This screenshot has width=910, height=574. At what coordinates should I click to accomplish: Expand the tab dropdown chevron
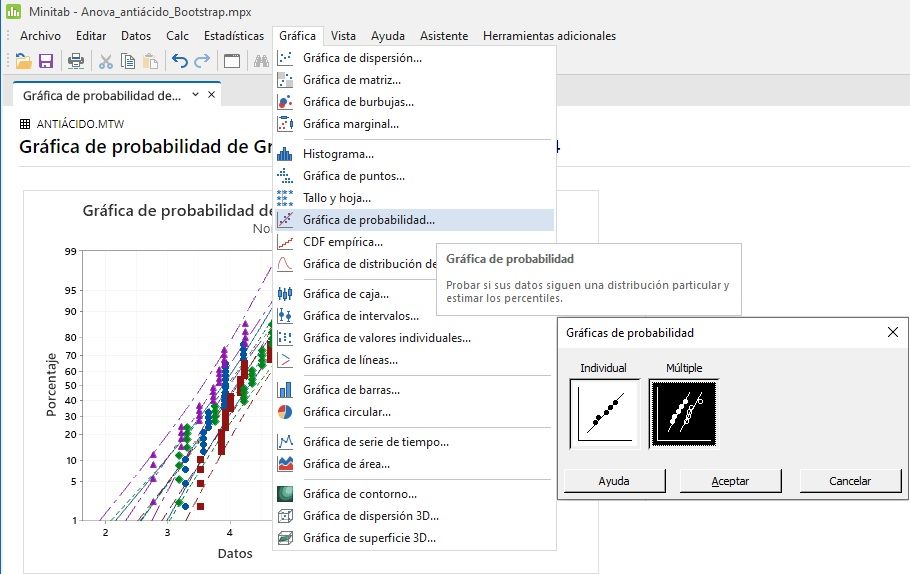(x=196, y=95)
